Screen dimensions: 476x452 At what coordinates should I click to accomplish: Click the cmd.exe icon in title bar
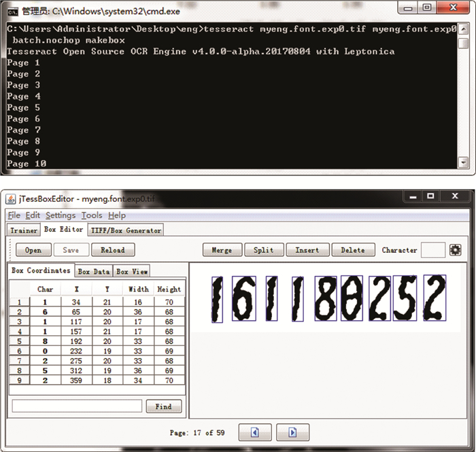[12, 10]
